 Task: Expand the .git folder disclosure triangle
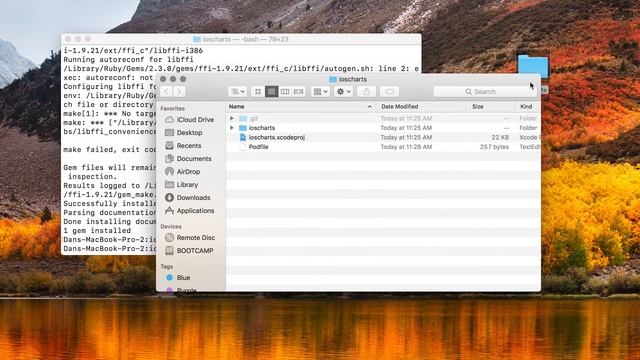[x=232, y=118]
